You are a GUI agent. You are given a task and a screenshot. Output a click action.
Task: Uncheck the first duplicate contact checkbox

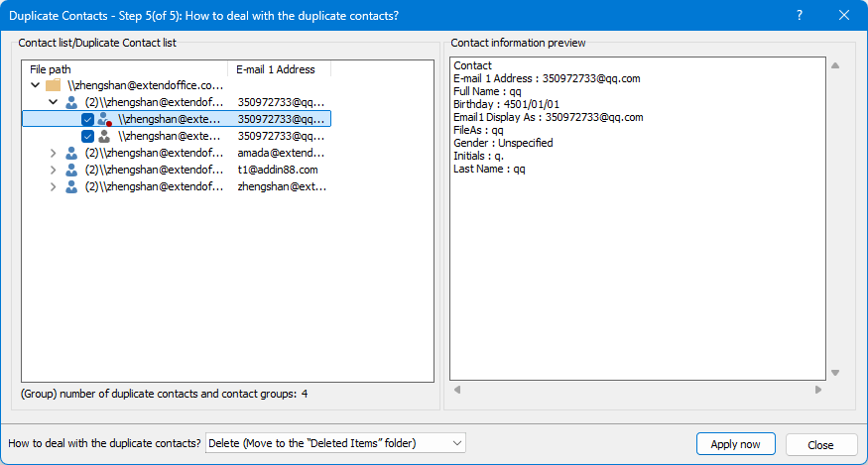tap(87, 119)
